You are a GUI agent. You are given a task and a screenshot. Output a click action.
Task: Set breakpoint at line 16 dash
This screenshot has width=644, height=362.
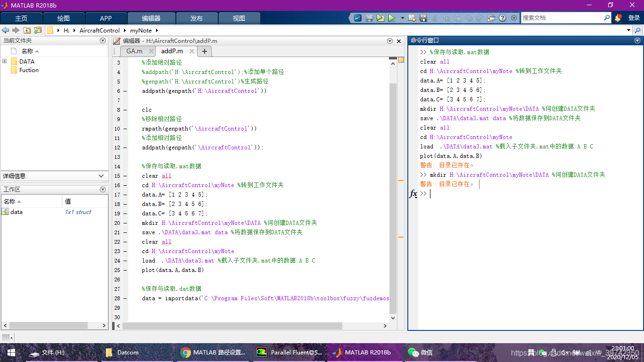(125, 185)
